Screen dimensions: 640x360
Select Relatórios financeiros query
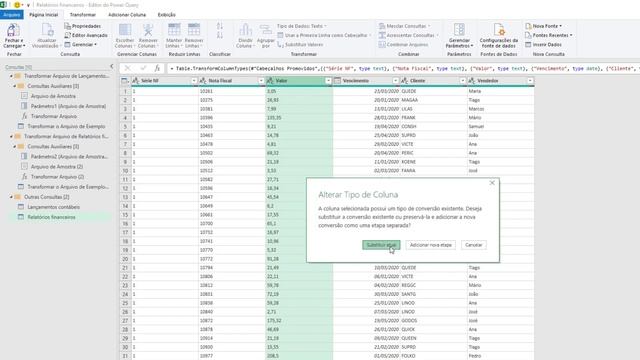click(x=51, y=217)
